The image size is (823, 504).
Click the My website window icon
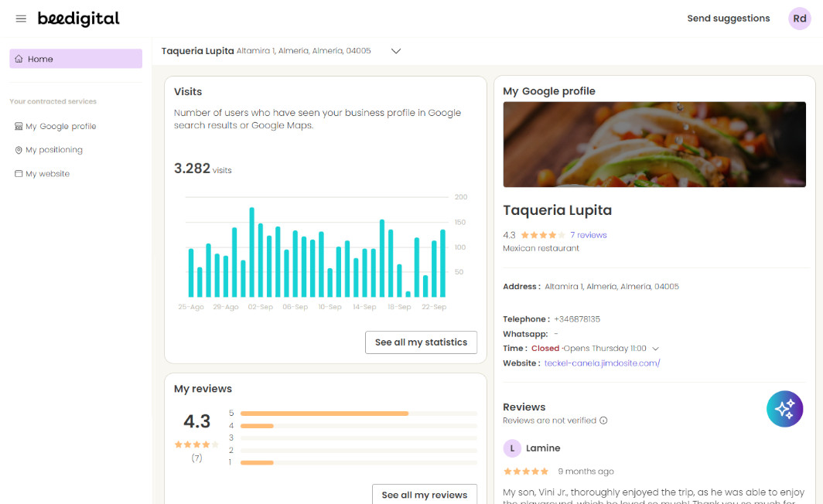tap(19, 174)
